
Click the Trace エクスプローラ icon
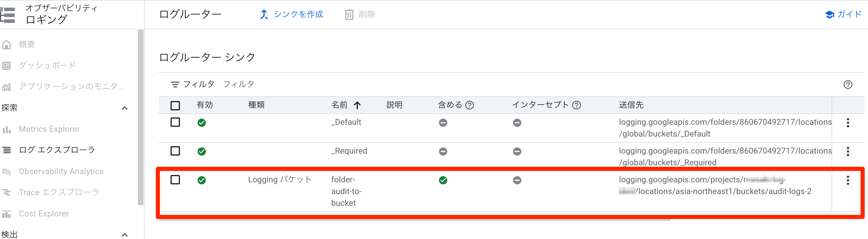point(6,193)
